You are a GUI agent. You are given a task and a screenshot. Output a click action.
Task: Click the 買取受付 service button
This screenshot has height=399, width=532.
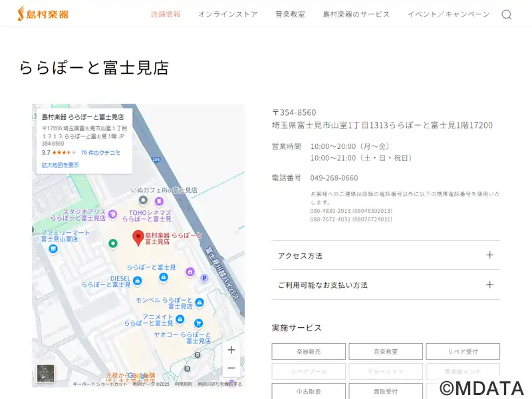(x=386, y=391)
